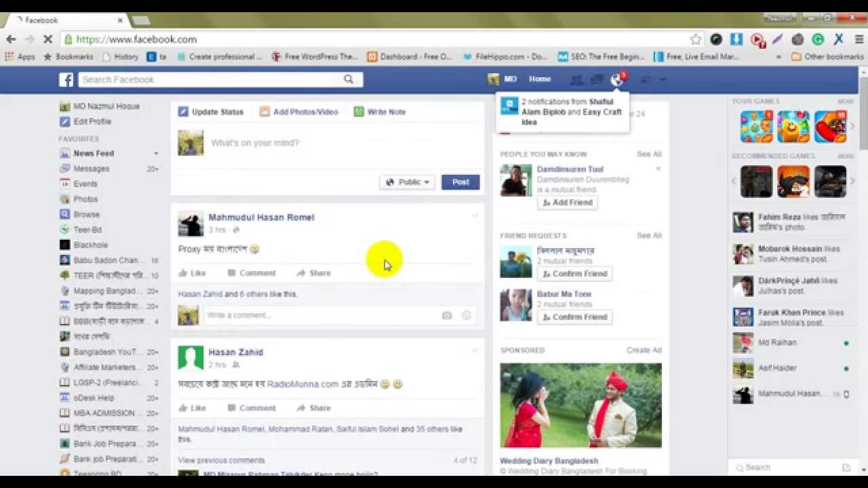
Task: Bookmark page with star icon
Action: click(x=696, y=39)
